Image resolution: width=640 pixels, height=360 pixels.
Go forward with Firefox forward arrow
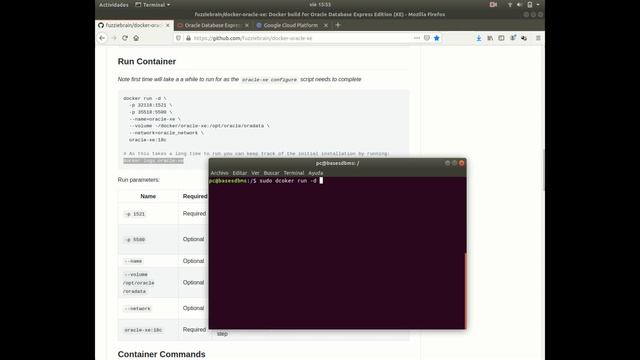pos(114,38)
